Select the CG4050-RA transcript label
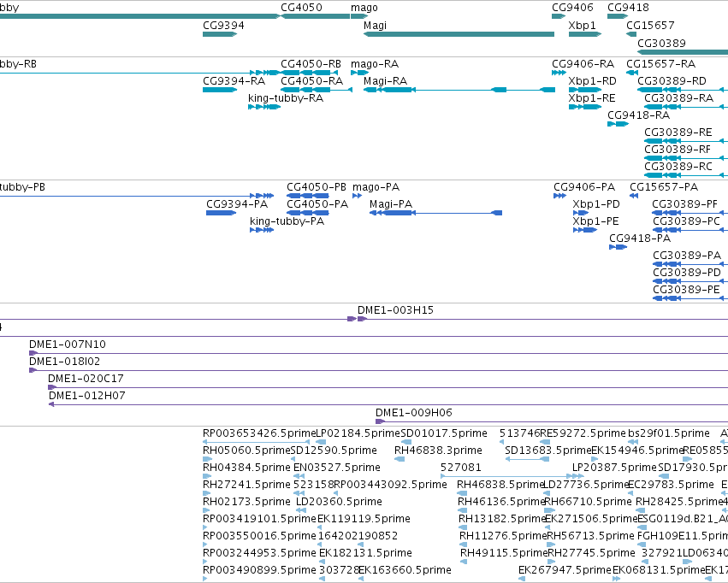Screen dimensions: 728x583 click(x=312, y=81)
